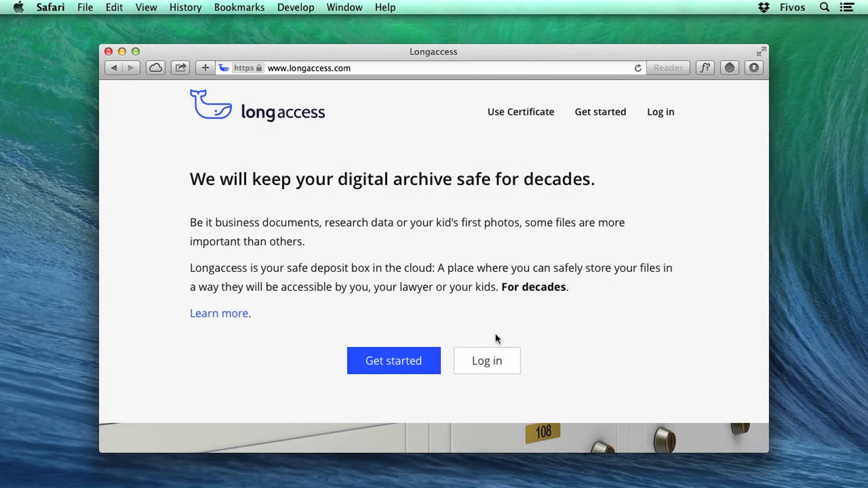868x488 pixels.
Task: Open the History menu
Action: 186,7
